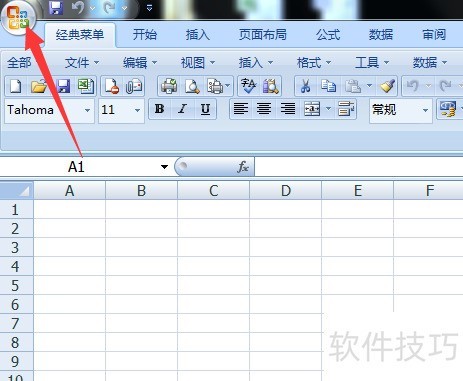463x381 pixels.
Task: Open the Name Box dropdown arrow
Action: click(164, 167)
